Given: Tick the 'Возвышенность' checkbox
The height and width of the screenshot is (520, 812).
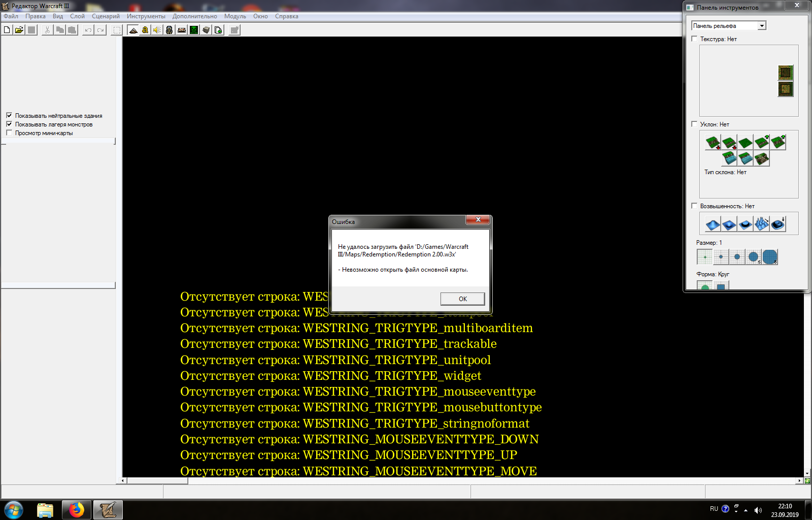Looking at the screenshot, I should pyautogui.click(x=694, y=206).
